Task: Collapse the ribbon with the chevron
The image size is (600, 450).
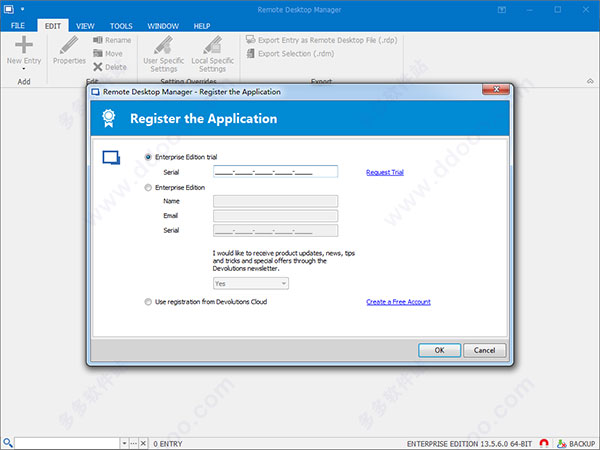Action: 590,81
